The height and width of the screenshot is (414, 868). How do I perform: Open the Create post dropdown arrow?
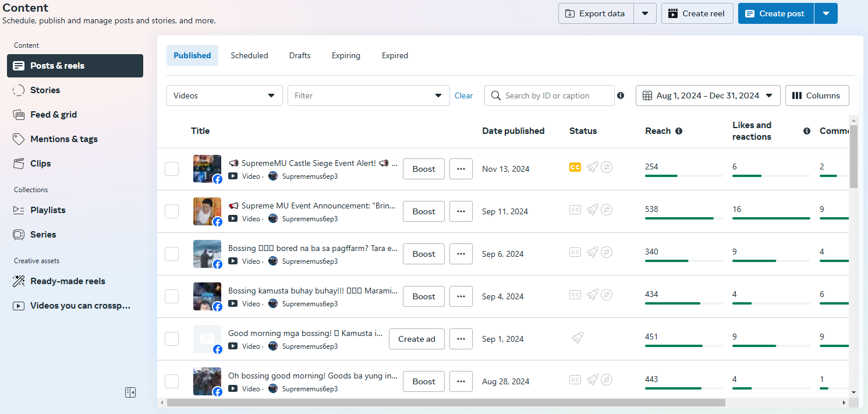[826, 13]
